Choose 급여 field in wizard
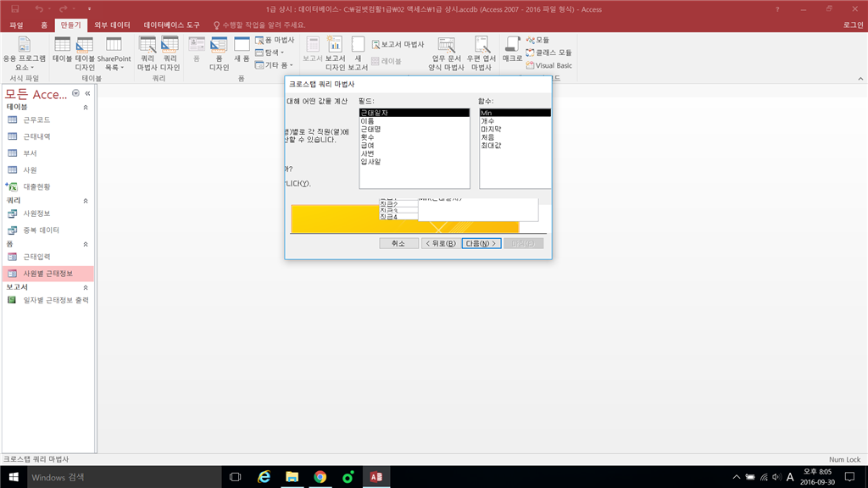Screen dimensions: 868x488 click(x=414, y=146)
